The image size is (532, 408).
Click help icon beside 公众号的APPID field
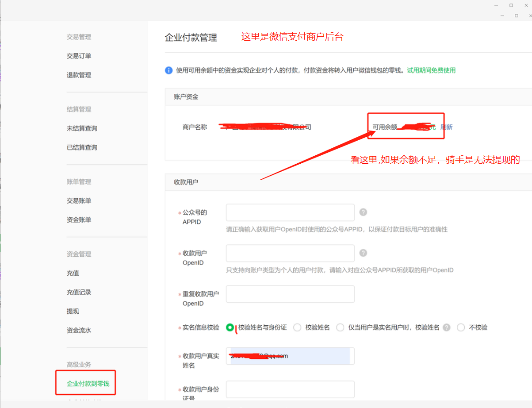click(x=363, y=212)
